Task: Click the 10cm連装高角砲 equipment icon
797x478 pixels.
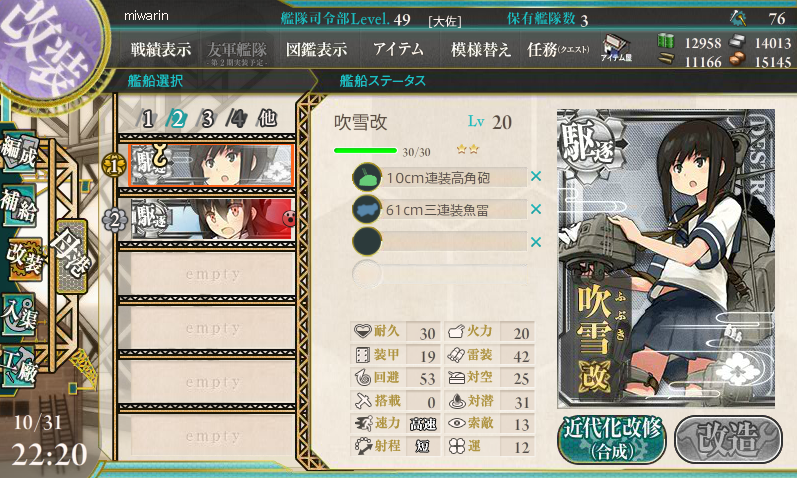Action: [366, 177]
